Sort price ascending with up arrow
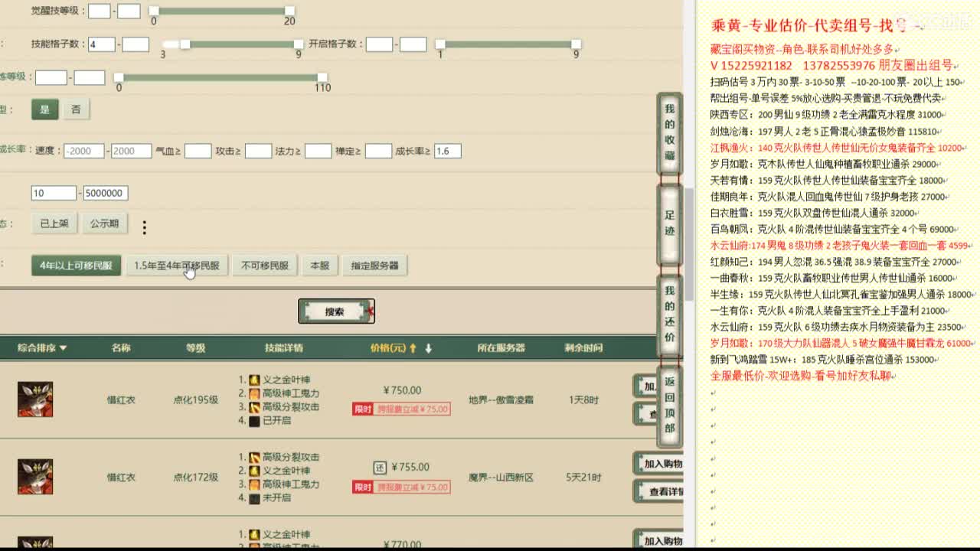 413,348
